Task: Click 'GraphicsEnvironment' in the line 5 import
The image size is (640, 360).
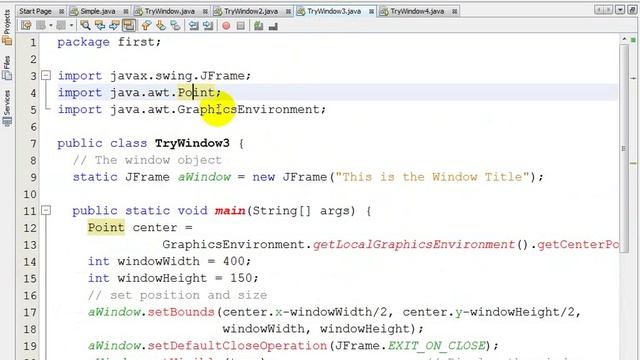Action: pos(248,109)
